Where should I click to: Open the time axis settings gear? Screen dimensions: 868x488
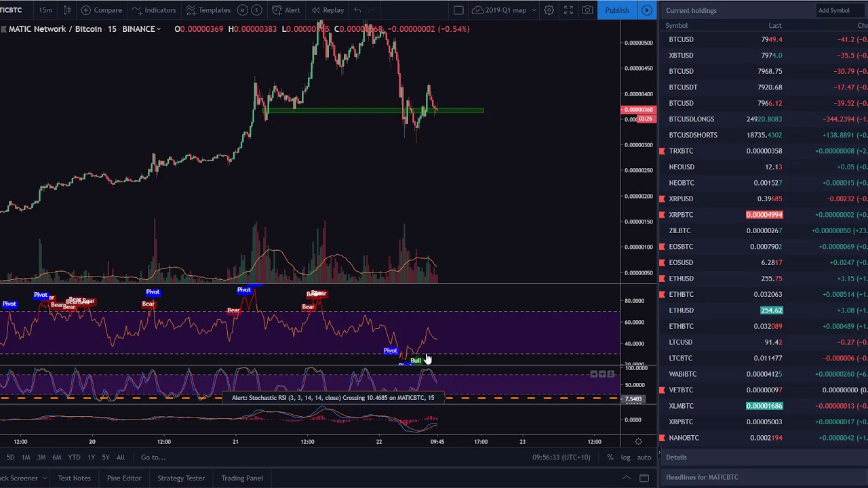pos(638,442)
